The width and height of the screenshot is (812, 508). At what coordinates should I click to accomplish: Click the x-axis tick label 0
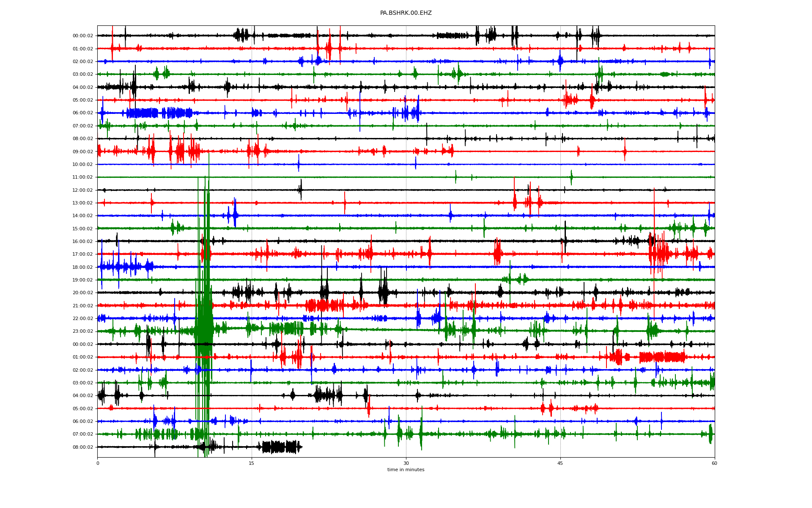point(98,463)
